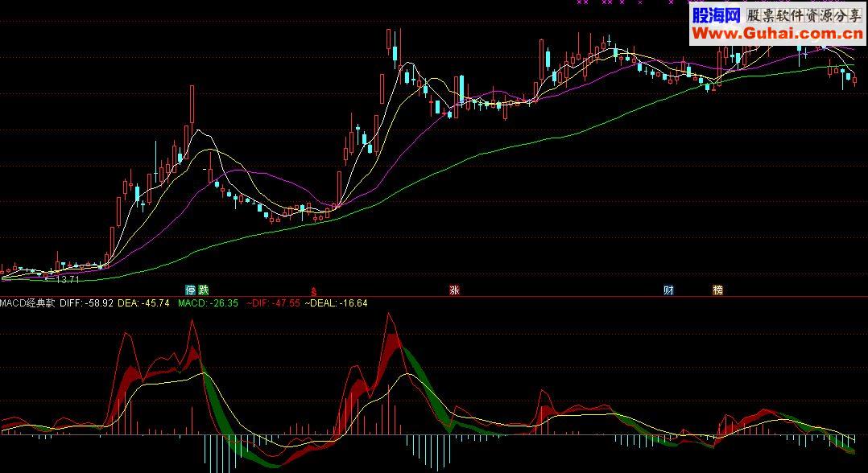Click the 停 event marker icon
The image size is (868, 473).
[x=190, y=290]
